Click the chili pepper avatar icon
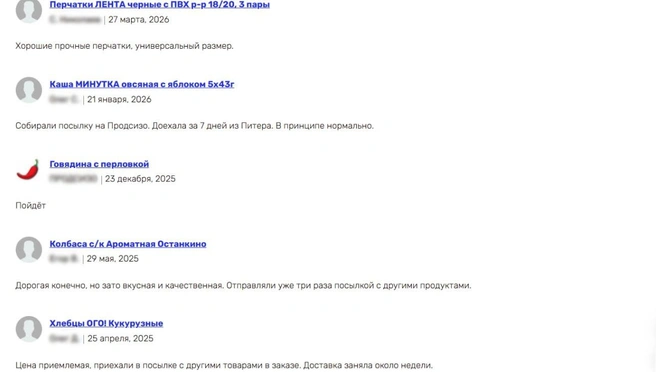 (28, 169)
